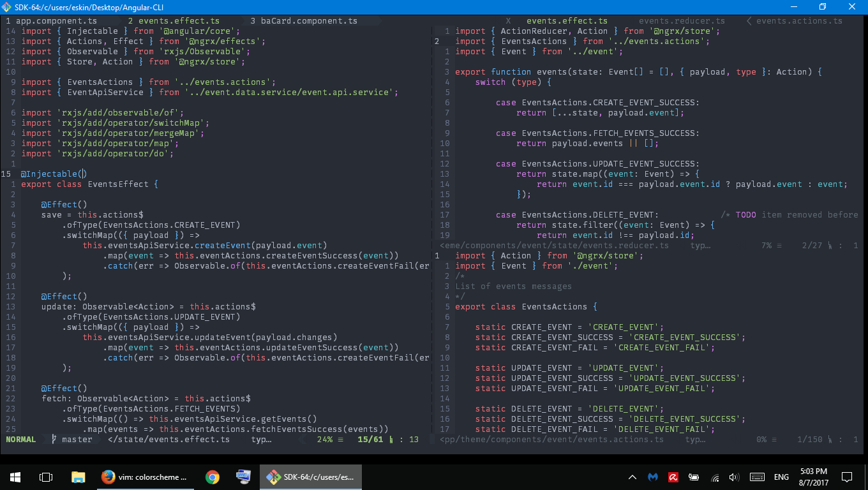Focus the SDK-64 terminal taskbar icon
This screenshot has height=490, width=868.
click(x=311, y=477)
